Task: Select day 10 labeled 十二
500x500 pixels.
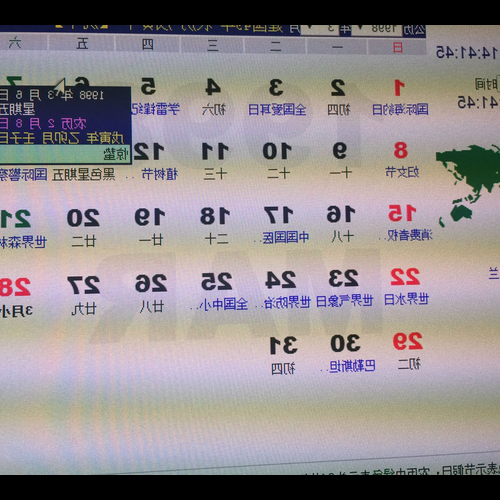Action: point(277,151)
